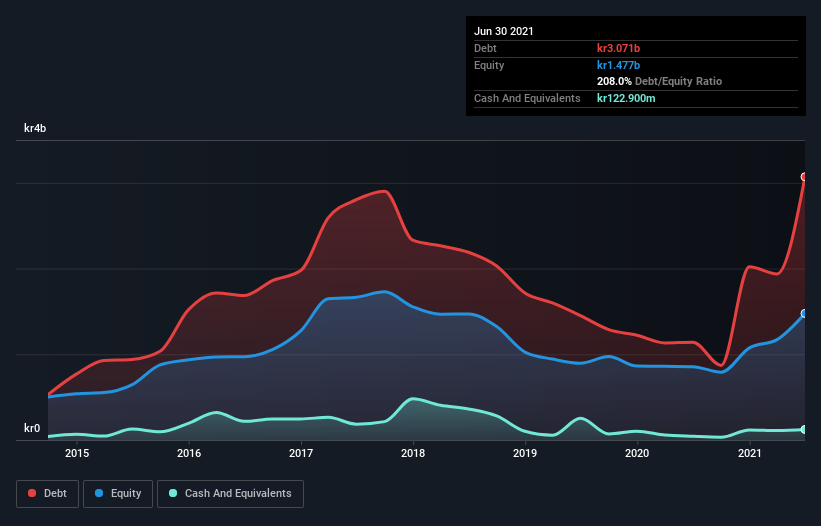
Task: Click Cash And Equivalents label in tooltip
Action: click(x=527, y=98)
